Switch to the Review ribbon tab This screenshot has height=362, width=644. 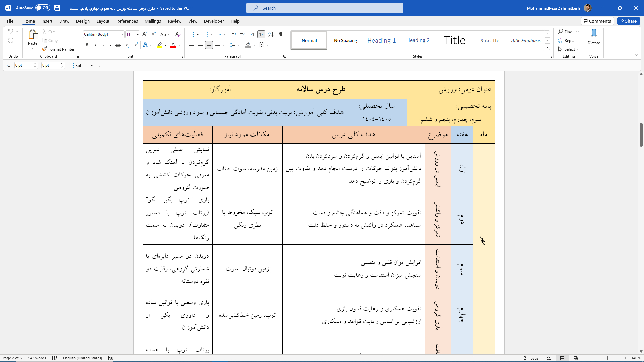(174, 21)
